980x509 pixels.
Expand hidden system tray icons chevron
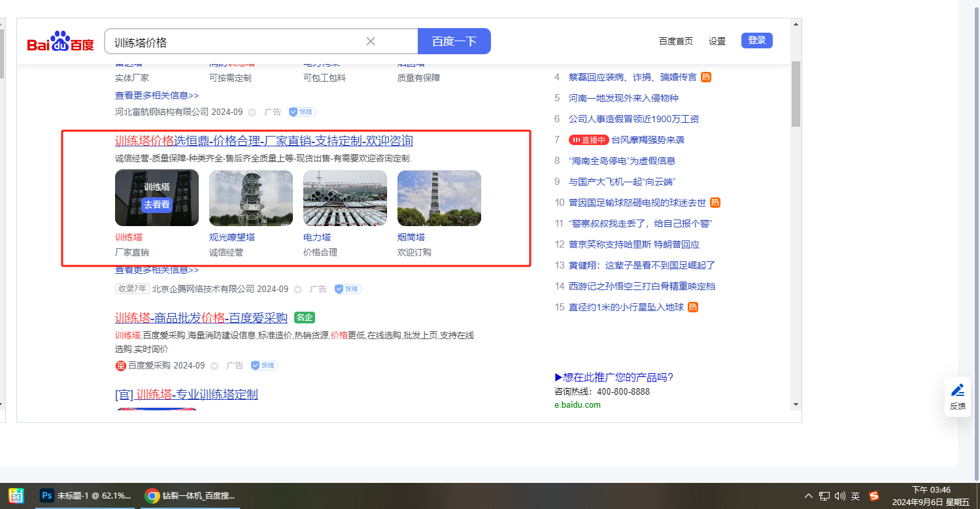coord(809,496)
